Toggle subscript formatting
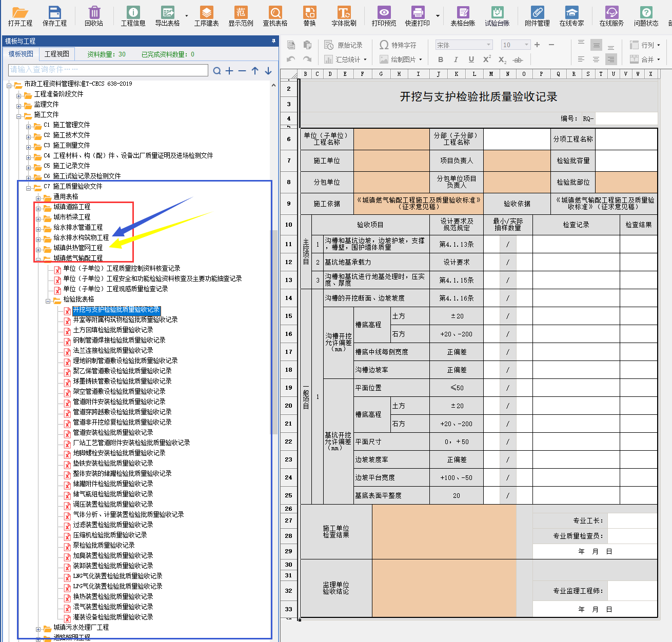This screenshot has width=672, height=642. (502, 60)
